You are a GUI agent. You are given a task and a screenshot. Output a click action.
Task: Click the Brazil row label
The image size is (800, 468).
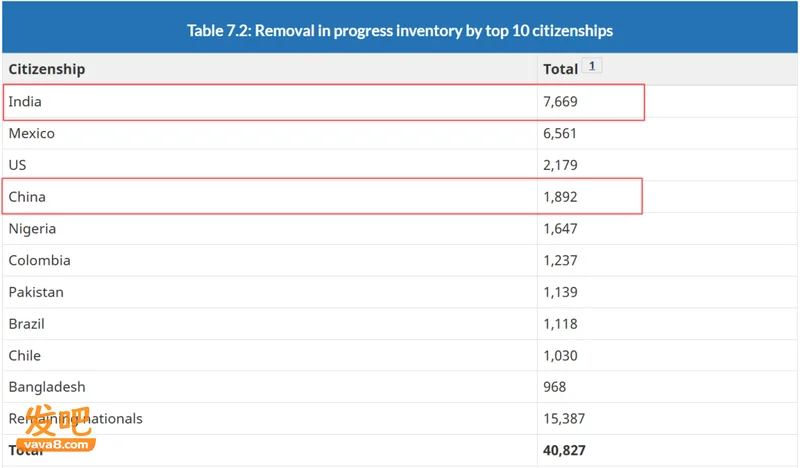coord(27,324)
